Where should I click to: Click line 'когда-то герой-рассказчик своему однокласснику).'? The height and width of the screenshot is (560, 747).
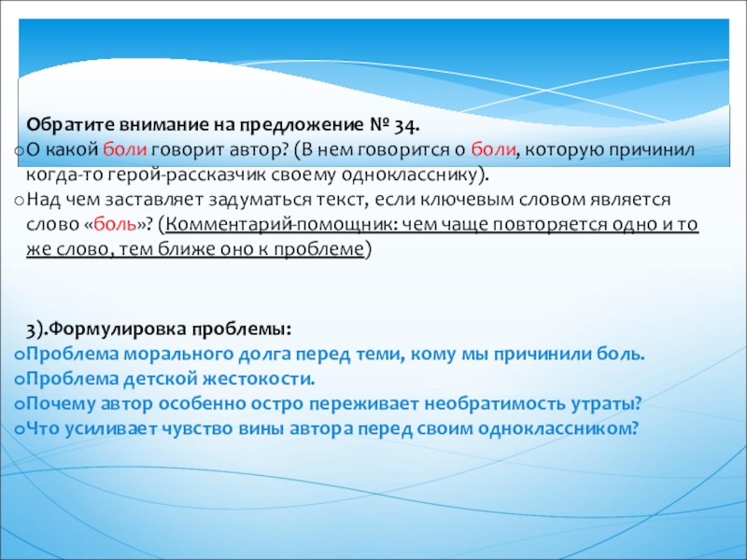coord(258,175)
